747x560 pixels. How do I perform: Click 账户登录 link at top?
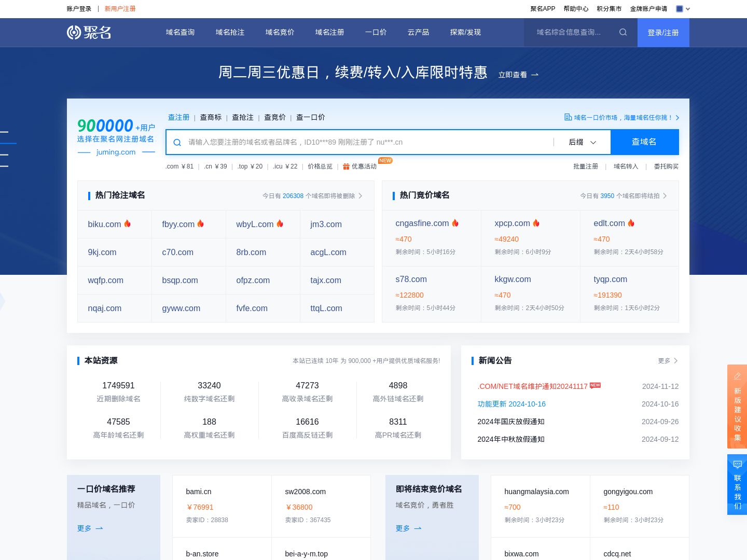(x=79, y=9)
